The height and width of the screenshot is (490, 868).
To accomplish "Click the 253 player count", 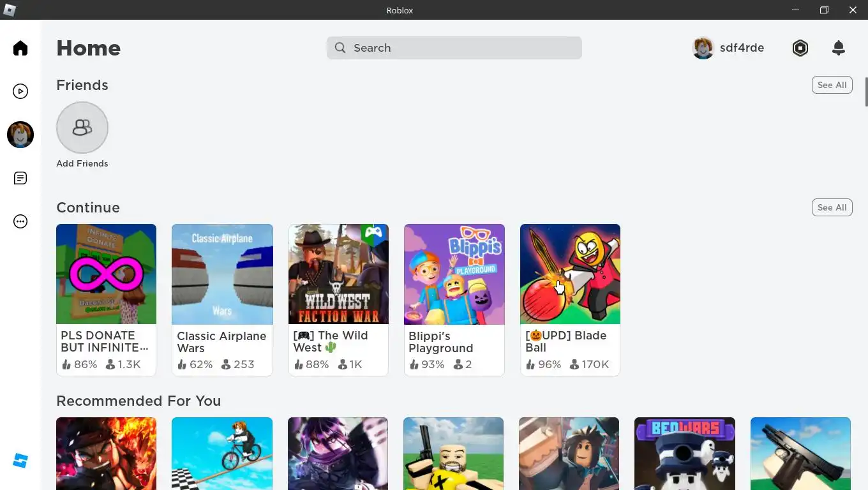I will point(237,364).
